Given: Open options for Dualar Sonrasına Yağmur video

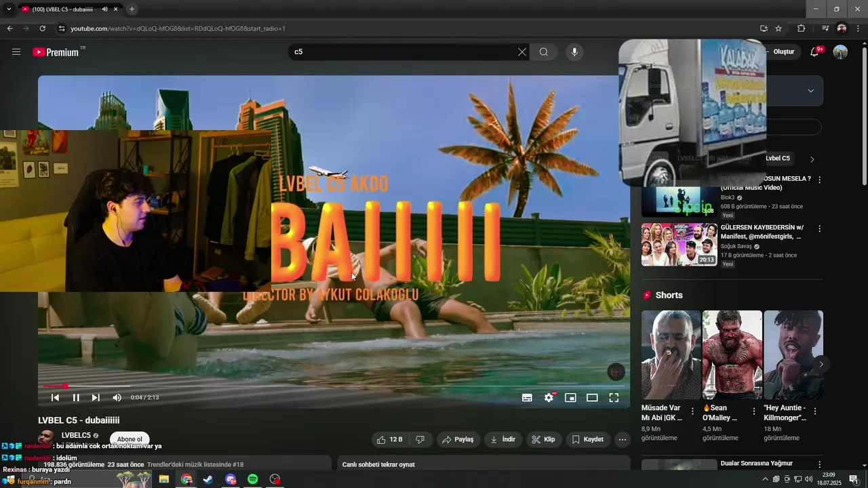Looking at the screenshot, I should [819, 465].
